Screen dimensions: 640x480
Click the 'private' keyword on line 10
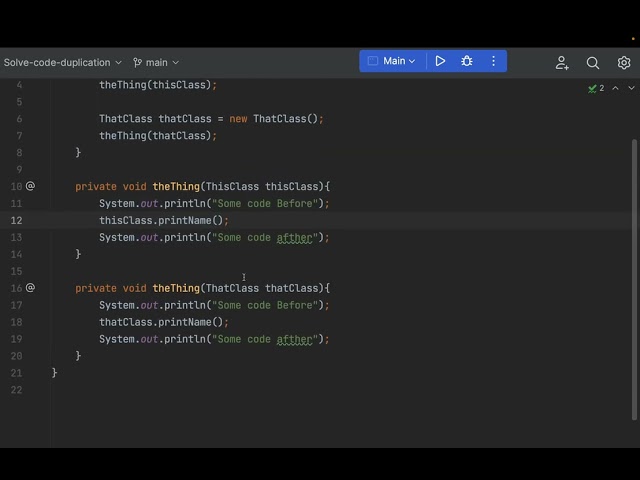pyautogui.click(x=96, y=187)
